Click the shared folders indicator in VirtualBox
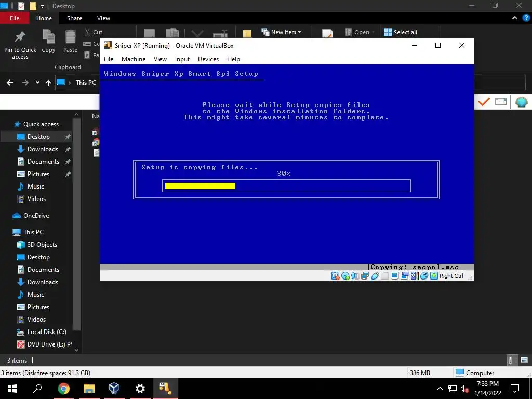The height and width of the screenshot is (399, 532). coord(384,276)
